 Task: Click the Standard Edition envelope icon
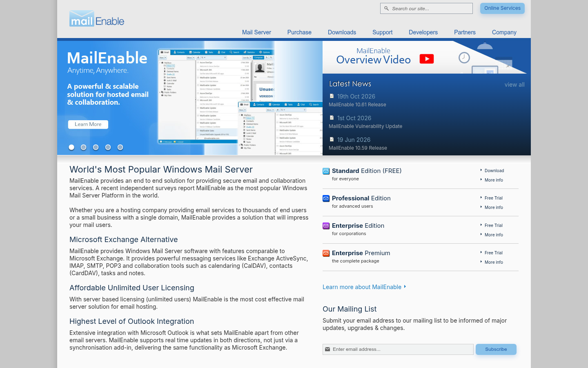(x=326, y=171)
